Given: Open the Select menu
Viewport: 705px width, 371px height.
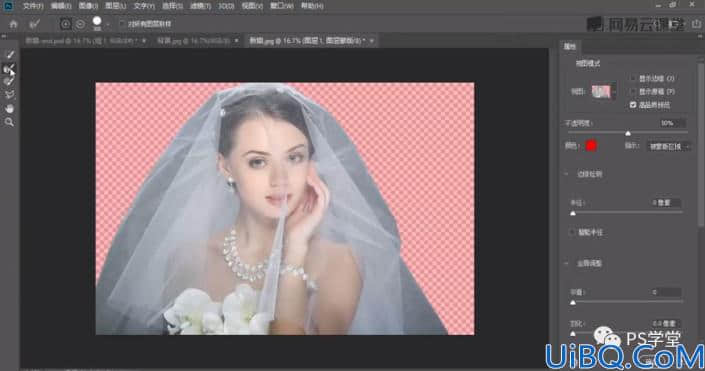Looking at the screenshot, I should (172, 6).
